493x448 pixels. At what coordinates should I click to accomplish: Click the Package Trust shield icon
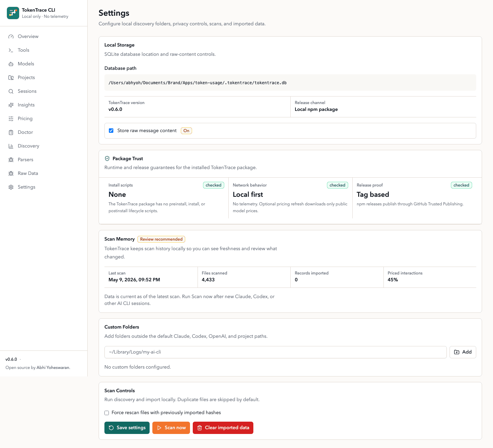point(107,158)
